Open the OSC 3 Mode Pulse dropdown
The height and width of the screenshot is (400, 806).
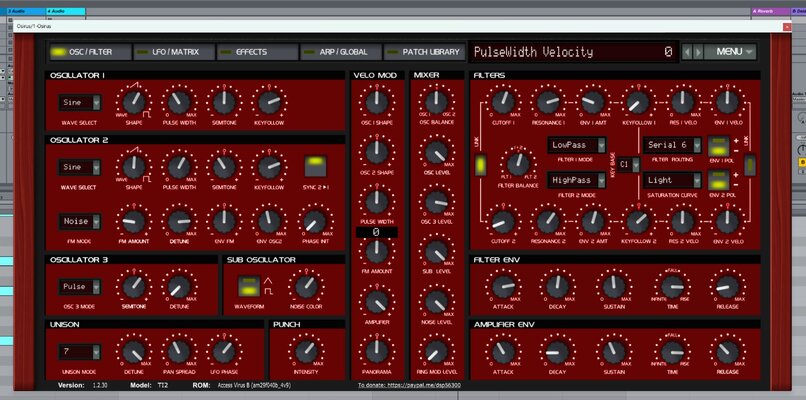(80, 286)
